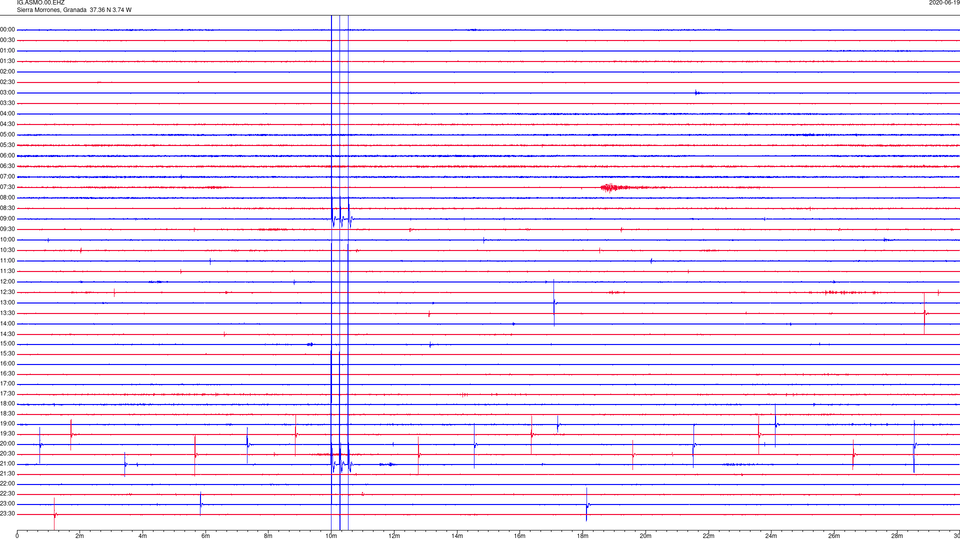This screenshot has width=960, height=540.
Task: Select the 04:00 trace time label
Action: pyautogui.click(x=7, y=114)
